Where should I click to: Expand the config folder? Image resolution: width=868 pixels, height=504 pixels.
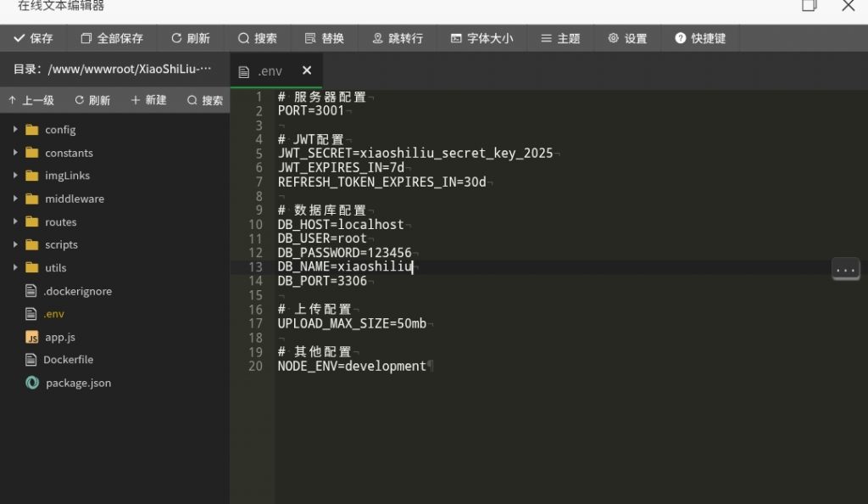click(15, 130)
